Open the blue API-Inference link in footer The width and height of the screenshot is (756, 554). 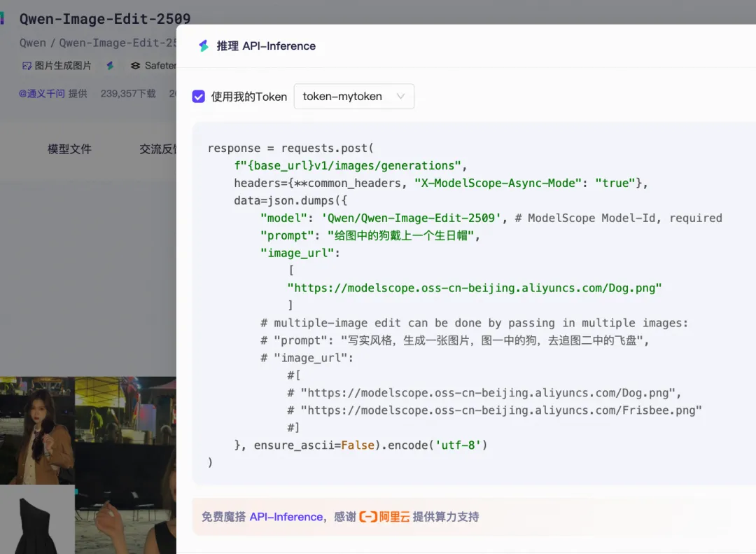pos(286,517)
